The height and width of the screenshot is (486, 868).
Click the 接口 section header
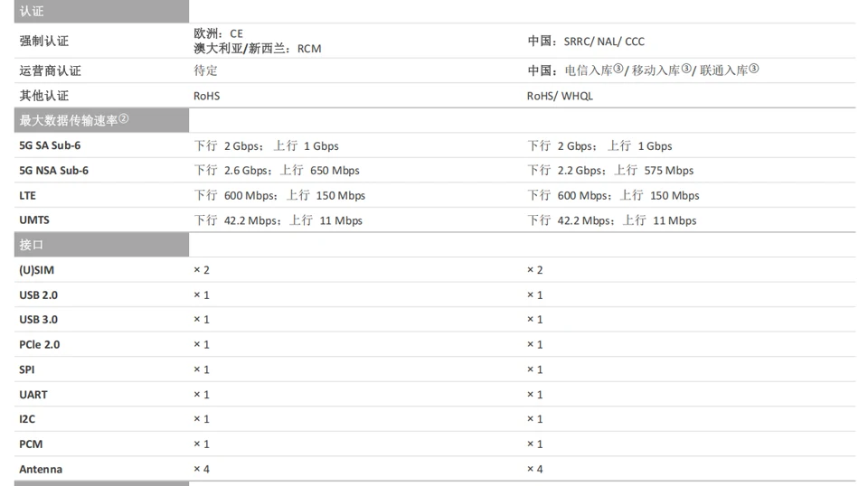(x=33, y=245)
